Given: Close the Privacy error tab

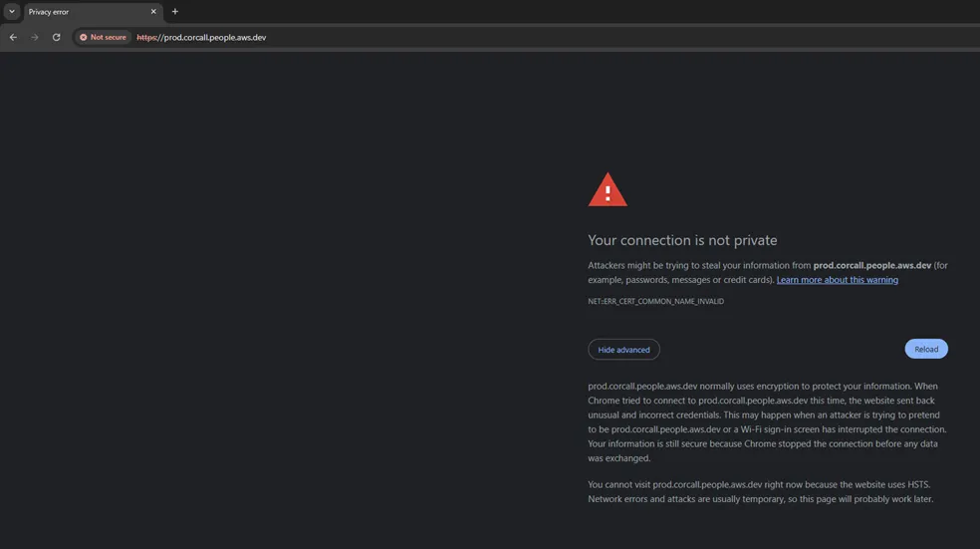Looking at the screenshot, I should (153, 11).
